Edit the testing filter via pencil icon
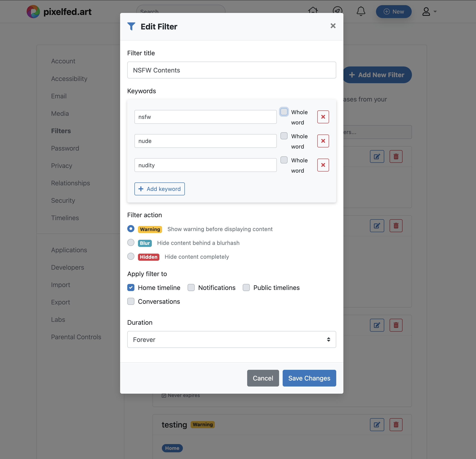Image resolution: width=476 pixels, height=459 pixels. (377, 425)
